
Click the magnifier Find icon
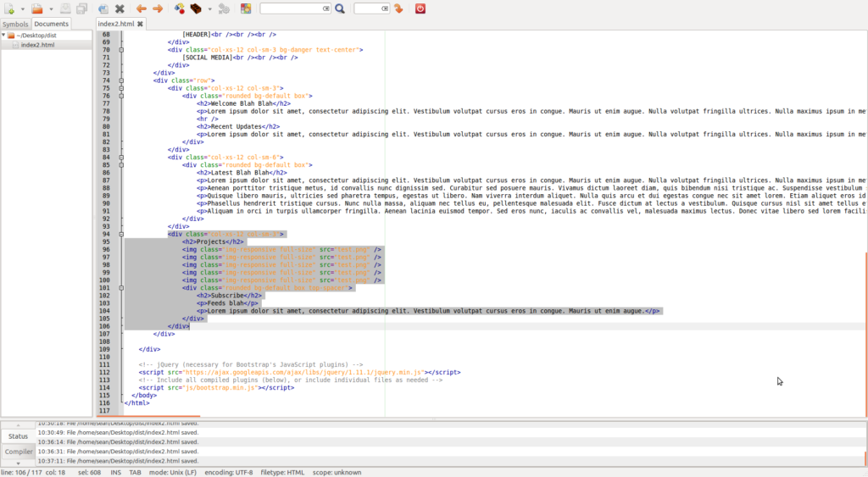pyautogui.click(x=340, y=8)
